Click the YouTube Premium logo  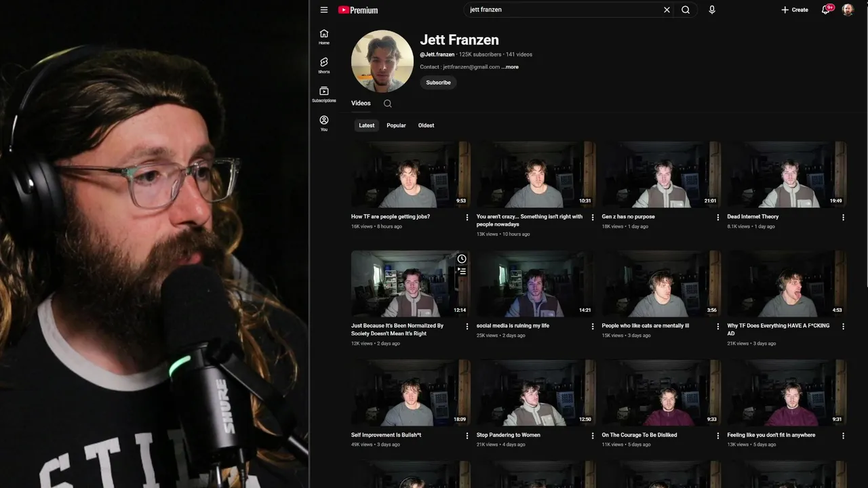[358, 10]
